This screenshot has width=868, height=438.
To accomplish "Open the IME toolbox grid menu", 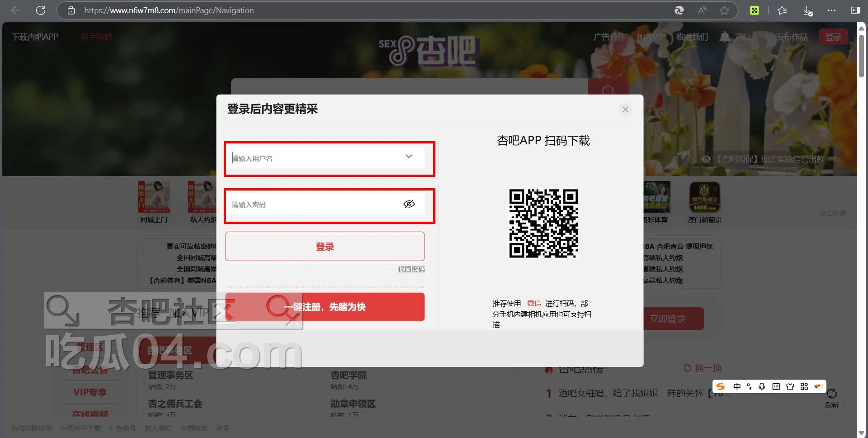I will (x=804, y=386).
